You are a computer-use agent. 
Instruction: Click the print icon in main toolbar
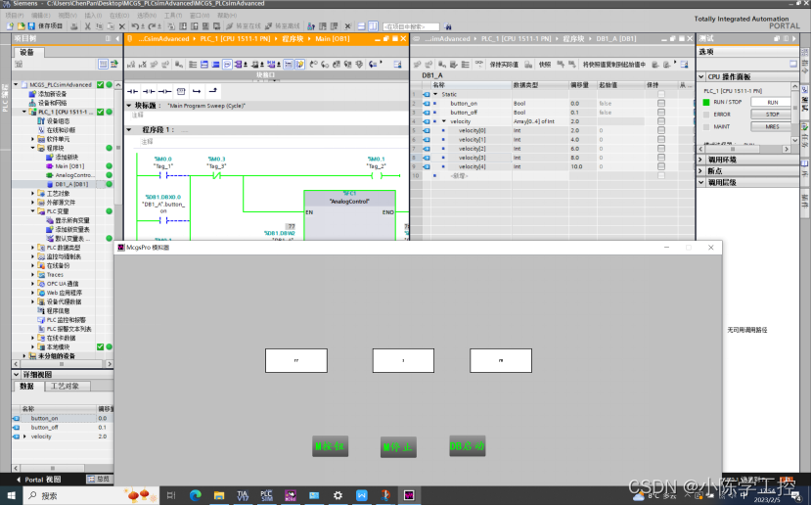(x=74, y=25)
